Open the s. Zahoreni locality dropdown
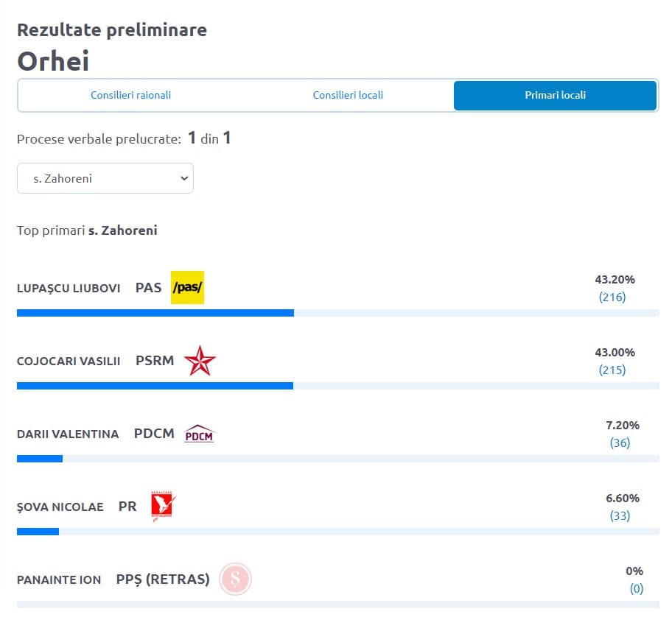This screenshot has width=672, height=617. click(x=105, y=178)
